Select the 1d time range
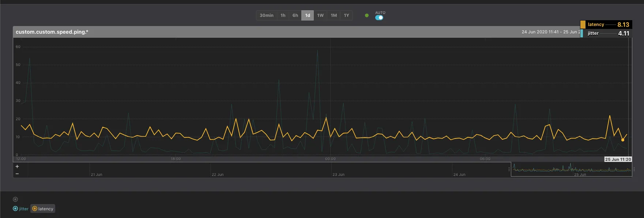 [x=308, y=15]
